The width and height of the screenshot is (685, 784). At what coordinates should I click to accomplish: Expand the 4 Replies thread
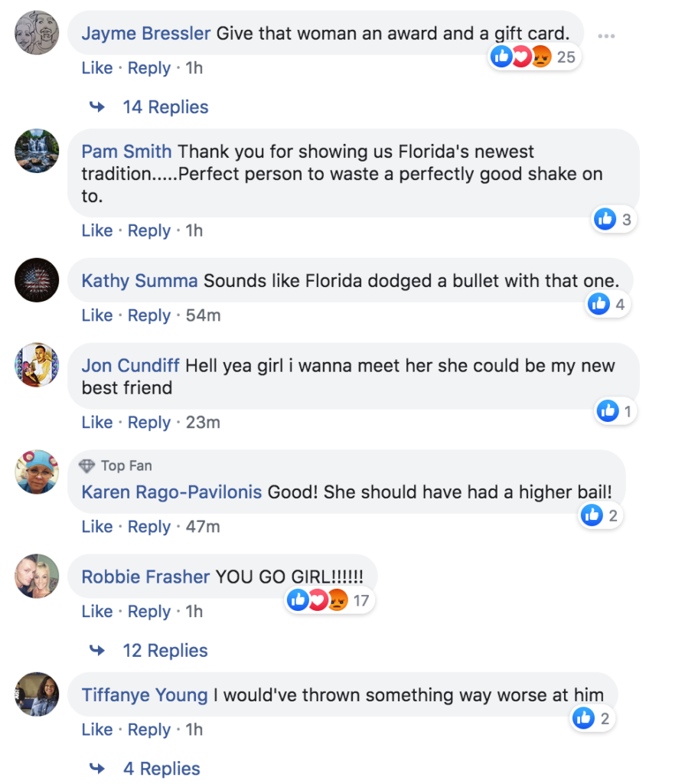coord(161,769)
